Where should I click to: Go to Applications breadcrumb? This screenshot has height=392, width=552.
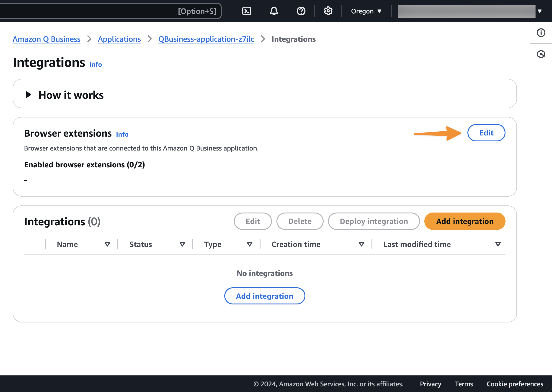tap(119, 39)
